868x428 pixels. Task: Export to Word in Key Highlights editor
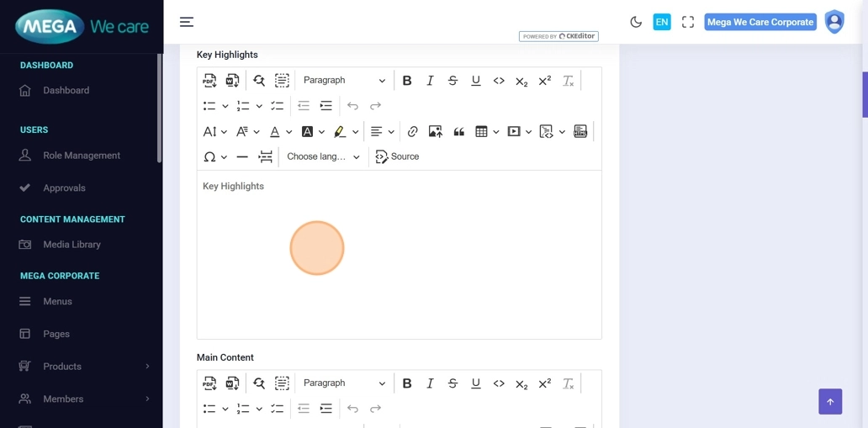point(233,81)
